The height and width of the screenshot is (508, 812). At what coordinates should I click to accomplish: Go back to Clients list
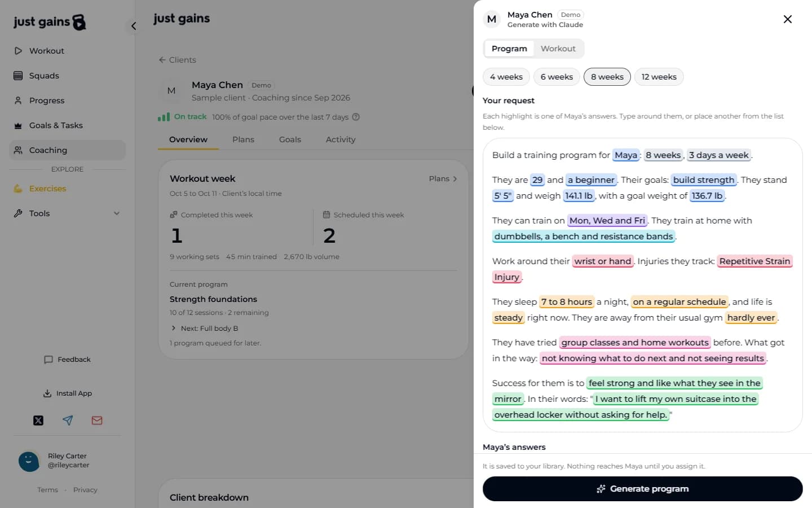click(x=178, y=60)
